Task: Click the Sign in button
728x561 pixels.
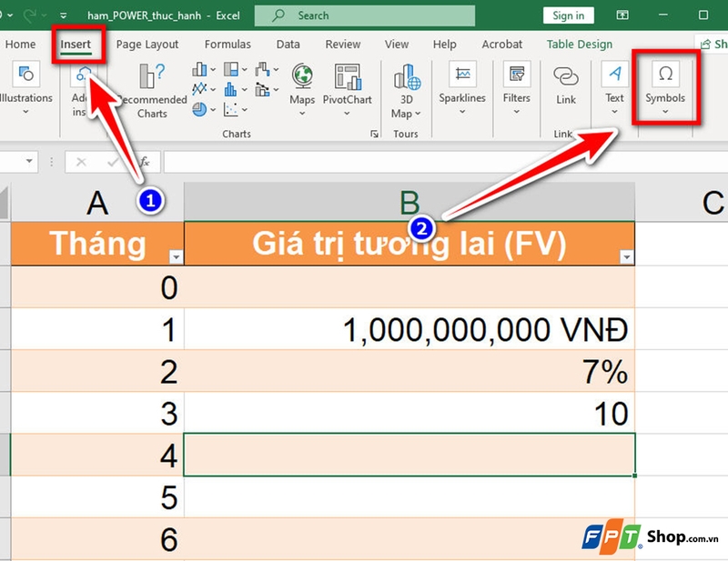Action: click(569, 15)
